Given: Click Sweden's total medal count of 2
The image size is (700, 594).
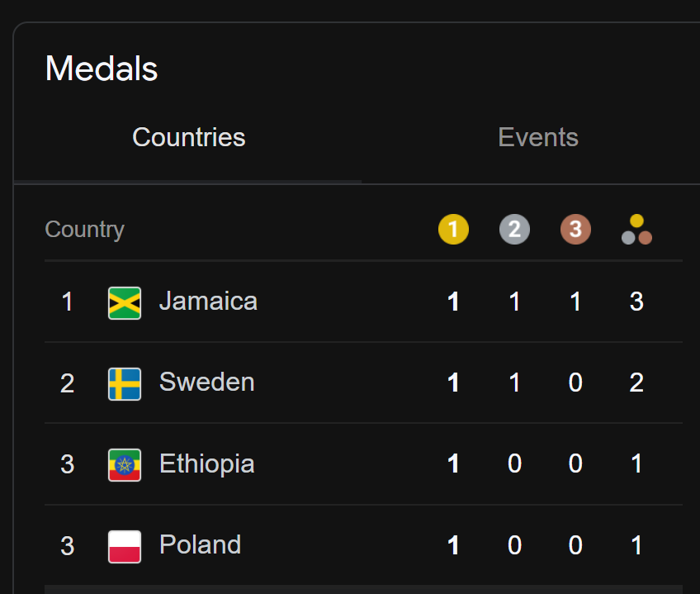Looking at the screenshot, I should click(x=636, y=383).
